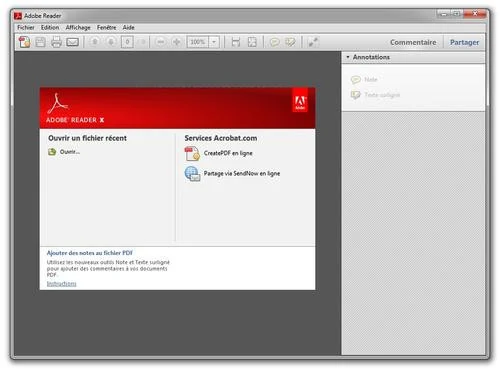Click the Services Acrobat.com heading

(221, 138)
